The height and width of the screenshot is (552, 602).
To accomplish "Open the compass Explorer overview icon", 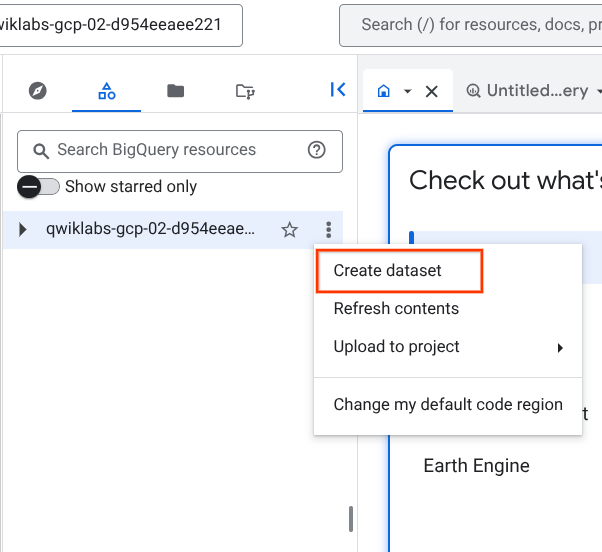I will (x=38, y=91).
